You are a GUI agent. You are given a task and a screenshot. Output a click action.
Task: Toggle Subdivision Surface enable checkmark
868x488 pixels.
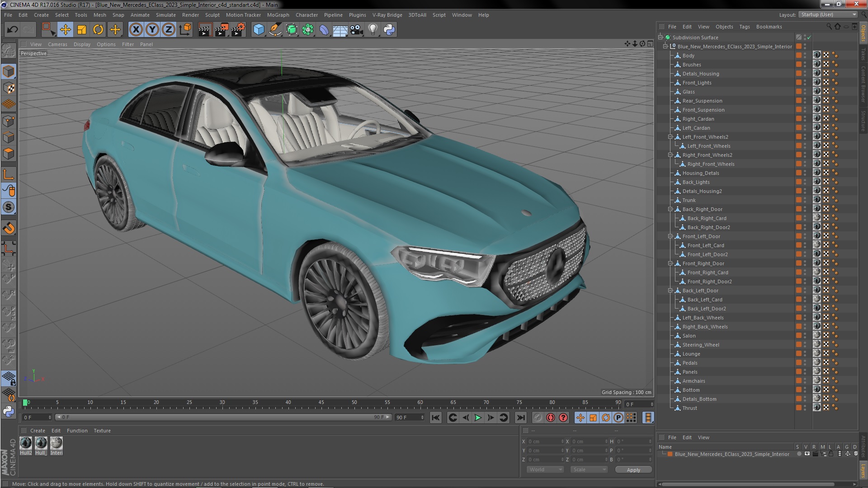[809, 38]
